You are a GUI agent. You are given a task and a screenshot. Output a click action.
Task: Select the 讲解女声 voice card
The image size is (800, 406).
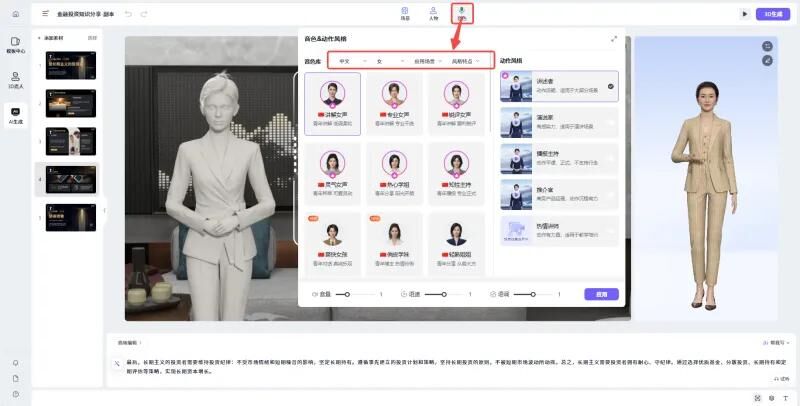tap(333, 104)
